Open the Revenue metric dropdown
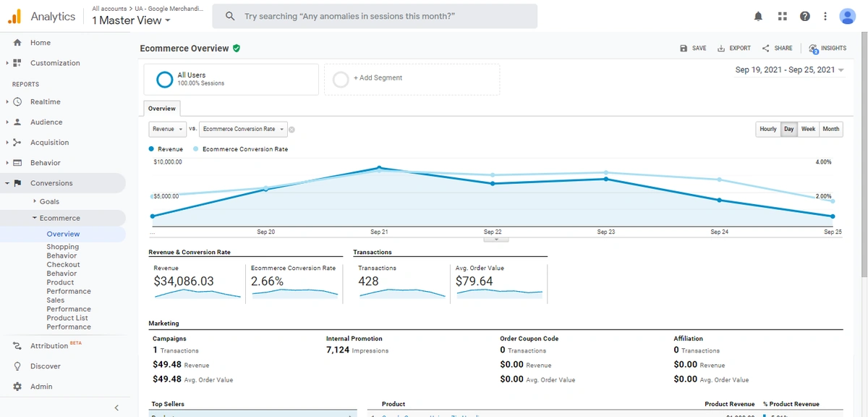Viewport: 868px width, 417px height. pos(167,129)
